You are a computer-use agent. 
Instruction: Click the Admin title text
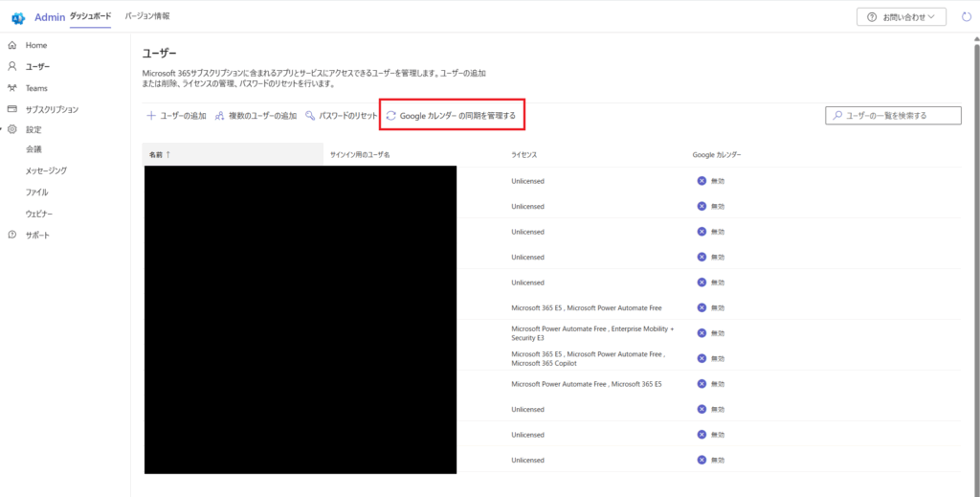(x=50, y=17)
